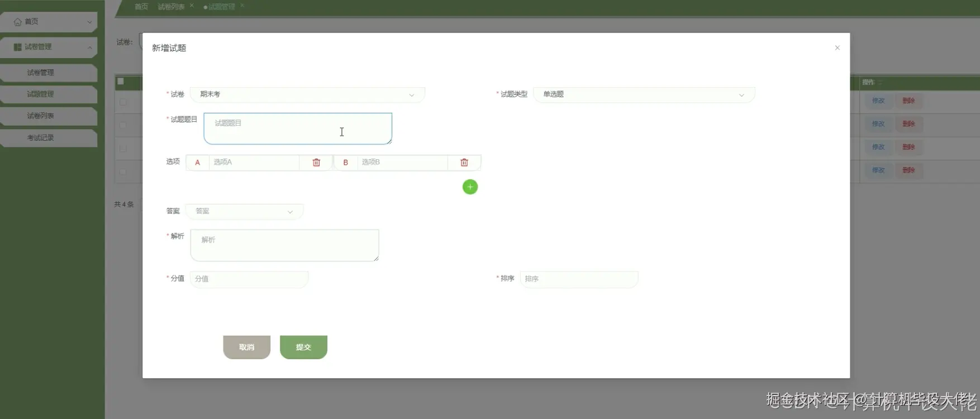The width and height of the screenshot is (980, 419).
Task: Click the 共 4 条 total count text
Action: tap(124, 204)
